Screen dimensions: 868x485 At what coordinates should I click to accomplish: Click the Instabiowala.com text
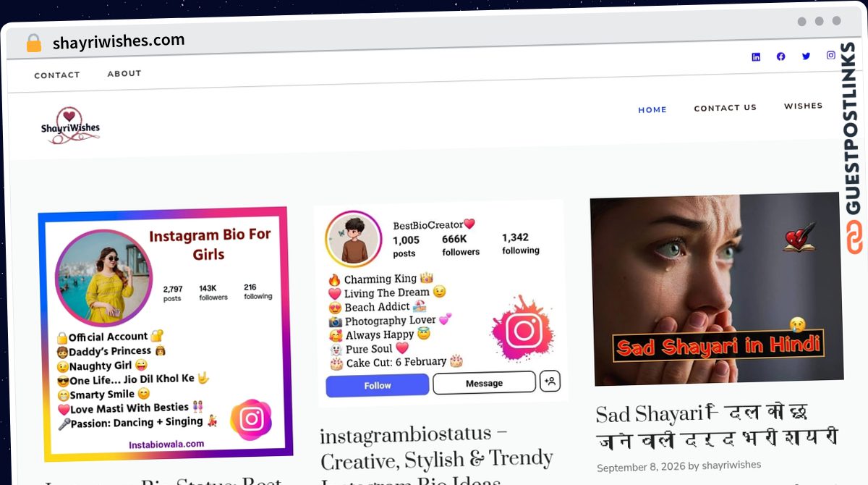tap(166, 444)
